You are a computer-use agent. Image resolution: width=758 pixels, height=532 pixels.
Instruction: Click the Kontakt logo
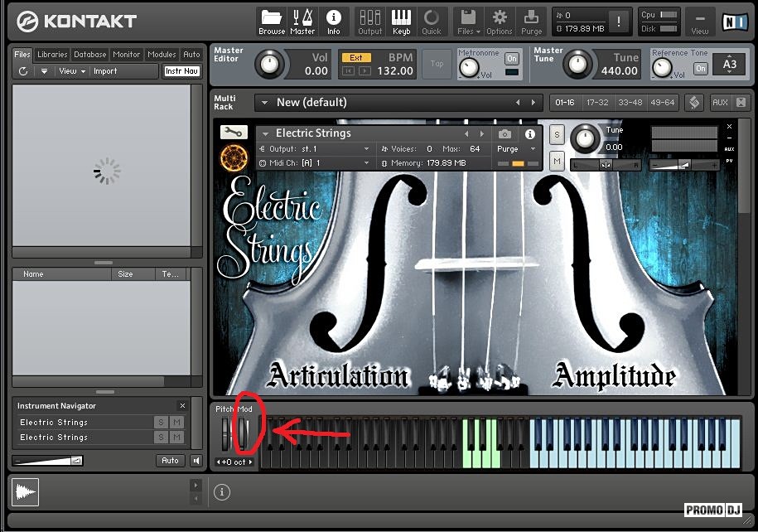tap(76, 22)
